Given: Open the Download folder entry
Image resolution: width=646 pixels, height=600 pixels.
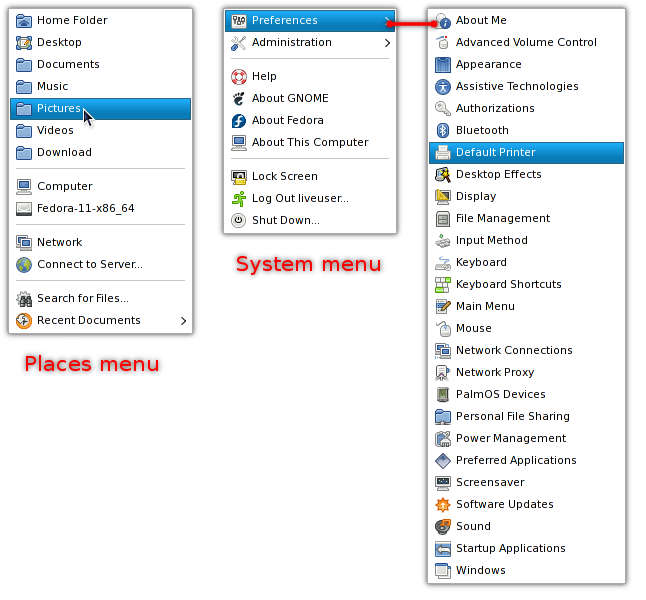Looking at the screenshot, I should pyautogui.click(x=101, y=152).
